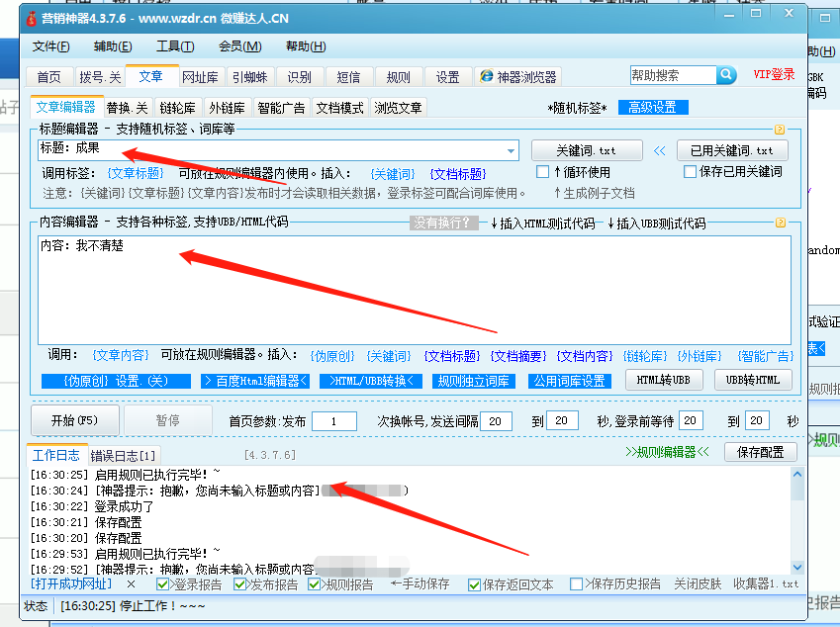Check the 保存已用关键词 option
Screen dimensions: 840x627
(x=689, y=170)
